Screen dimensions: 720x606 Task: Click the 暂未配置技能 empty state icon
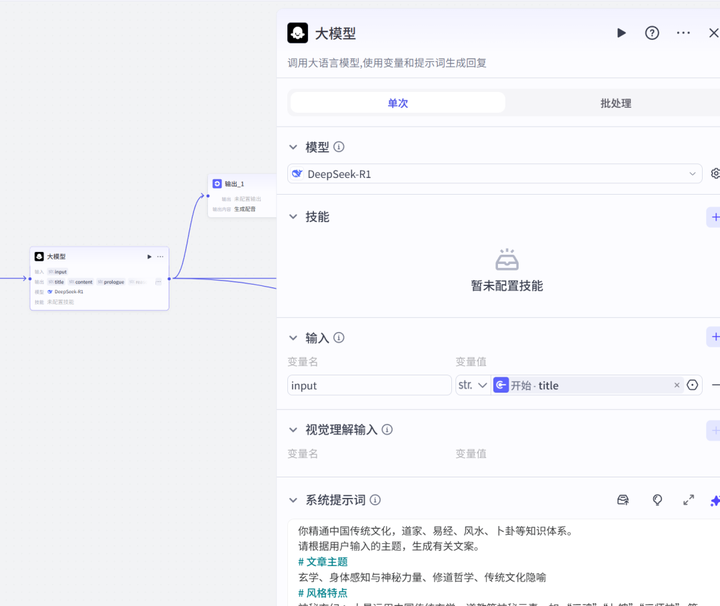tap(507, 260)
